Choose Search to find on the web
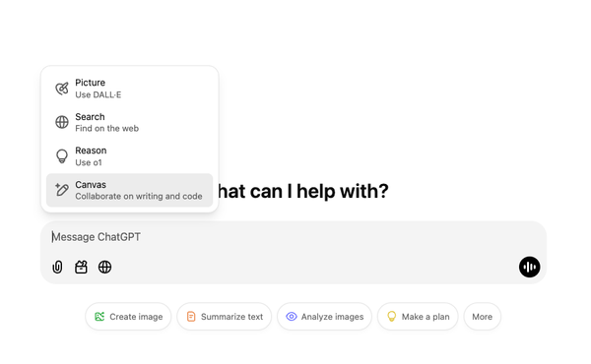 [x=129, y=122]
